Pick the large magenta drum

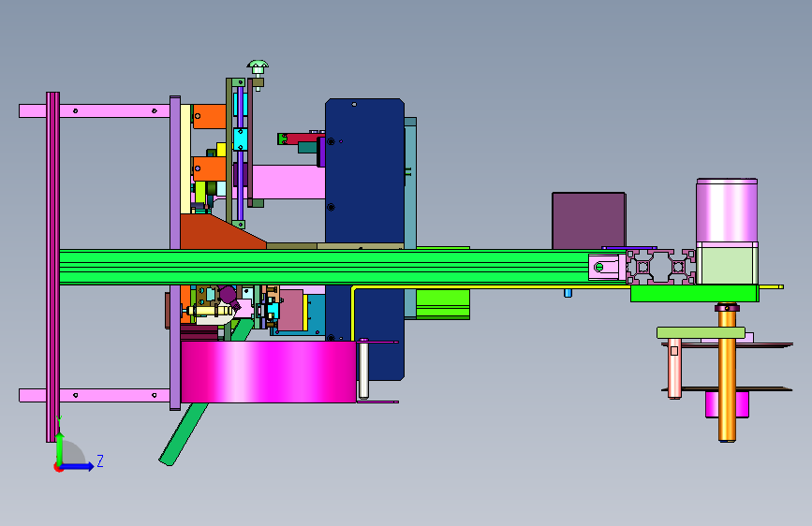(x=268, y=372)
